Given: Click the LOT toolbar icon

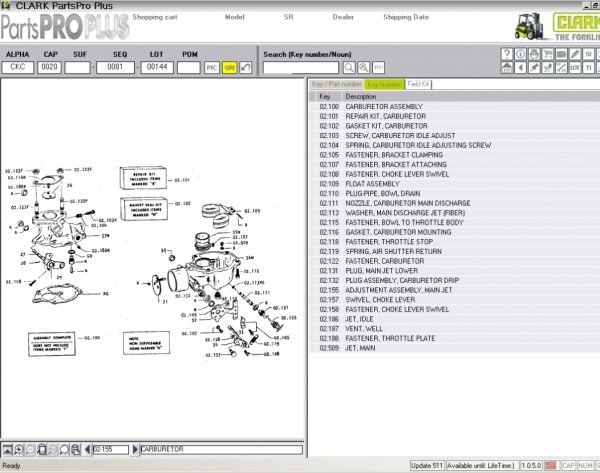Looking at the screenshot, I should pyautogui.click(x=575, y=68).
